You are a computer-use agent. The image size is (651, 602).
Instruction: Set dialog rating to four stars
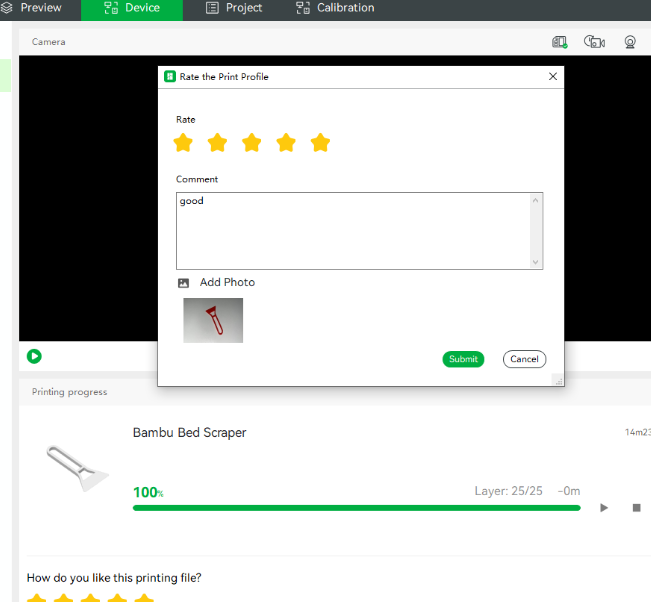[286, 142]
